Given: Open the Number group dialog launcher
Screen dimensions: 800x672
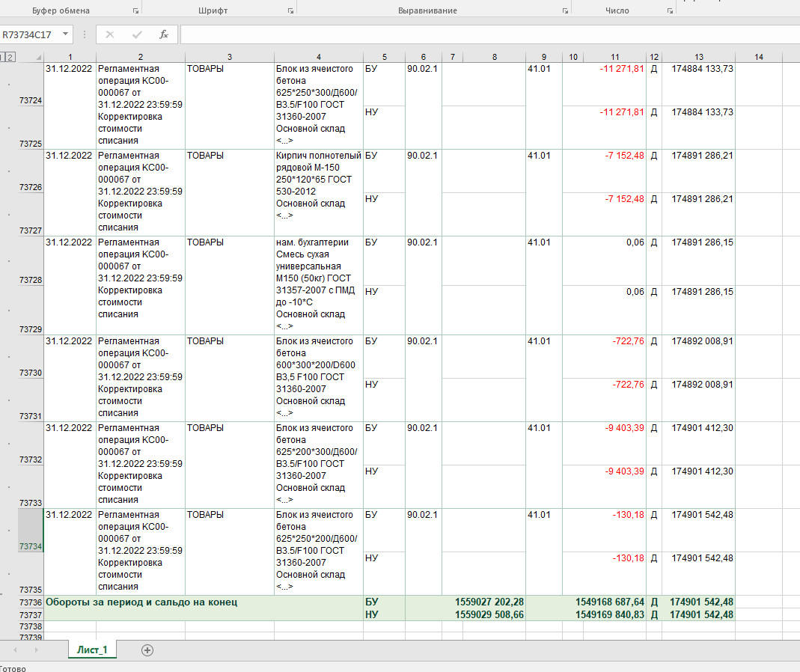Looking at the screenshot, I should coord(670,10).
